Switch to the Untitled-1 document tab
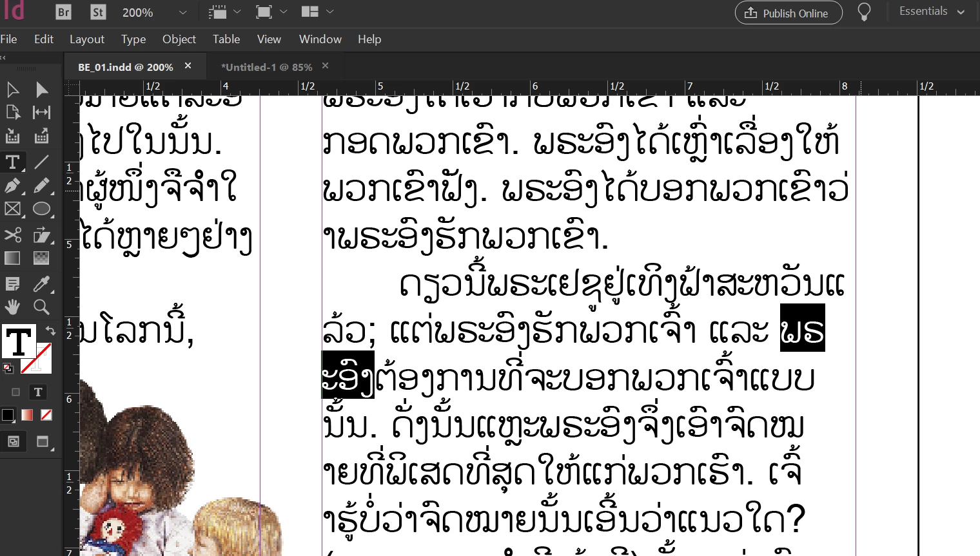Image resolution: width=980 pixels, height=556 pixels. [x=266, y=67]
